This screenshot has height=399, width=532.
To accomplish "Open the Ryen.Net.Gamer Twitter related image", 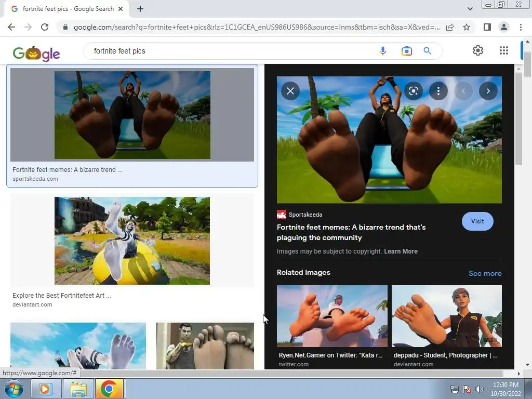I will click(332, 316).
